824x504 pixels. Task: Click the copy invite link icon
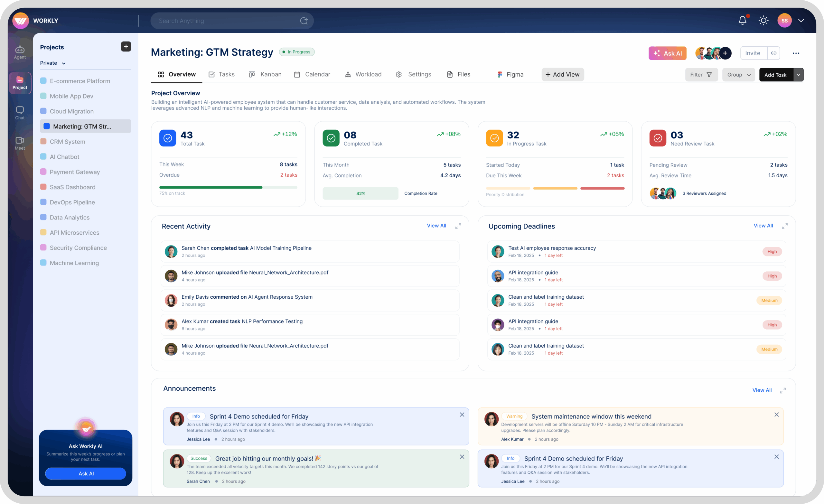coord(773,53)
